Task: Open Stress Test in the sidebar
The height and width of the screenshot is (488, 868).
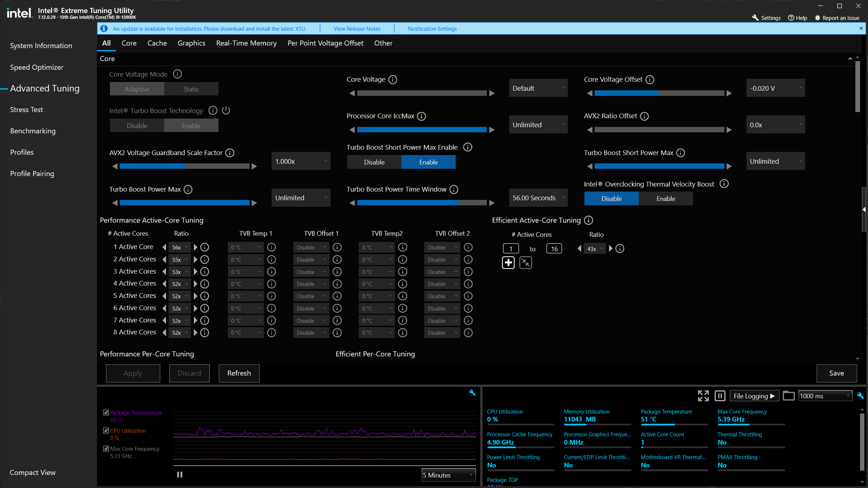Action: click(x=26, y=110)
